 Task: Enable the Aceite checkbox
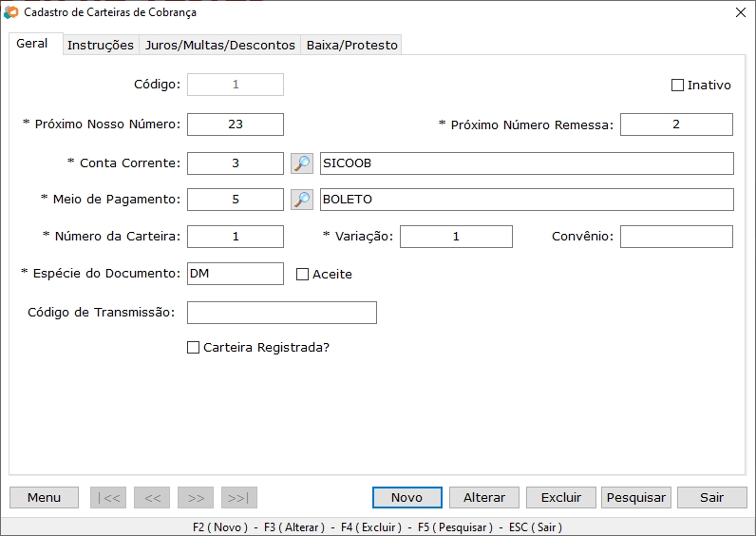(303, 275)
